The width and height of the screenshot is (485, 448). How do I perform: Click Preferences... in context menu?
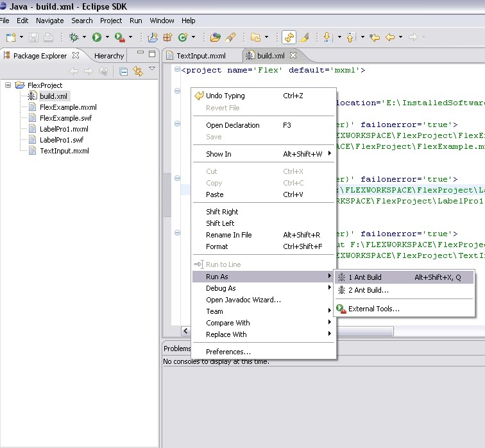264,352
